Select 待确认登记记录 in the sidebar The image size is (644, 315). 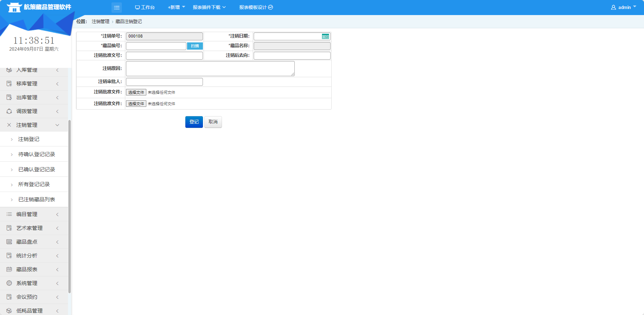click(x=37, y=154)
